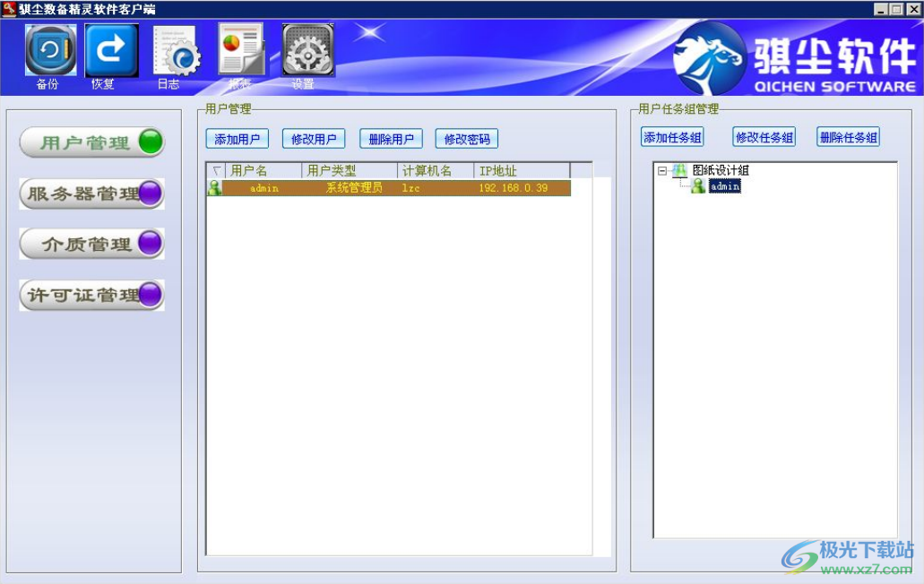Sort by the IP地址 column header
This screenshot has width=924, height=584.
(x=521, y=170)
